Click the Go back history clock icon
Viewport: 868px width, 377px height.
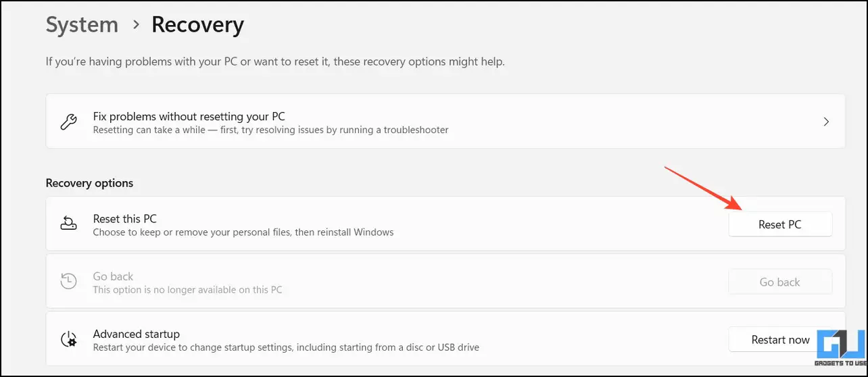tap(68, 282)
